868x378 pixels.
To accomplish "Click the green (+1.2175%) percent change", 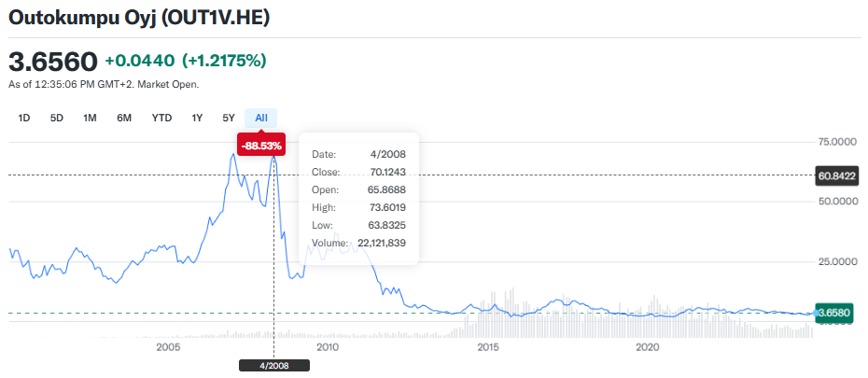I will click(x=224, y=61).
